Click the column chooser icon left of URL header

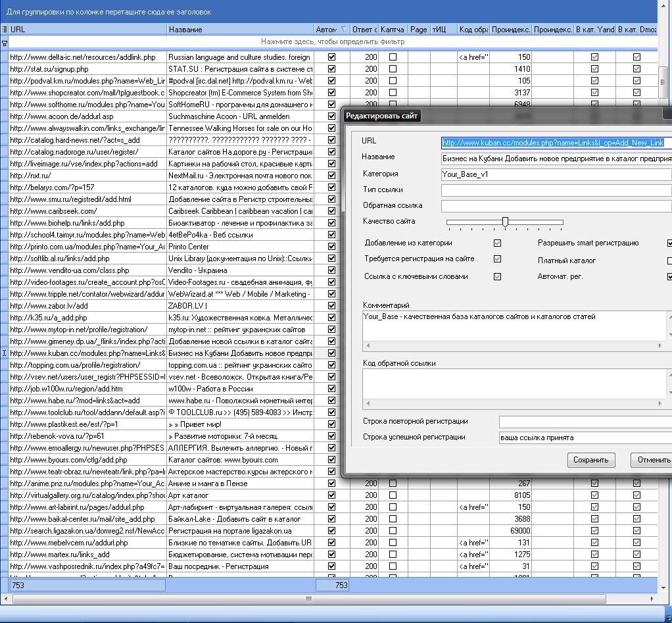click(5, 30)
